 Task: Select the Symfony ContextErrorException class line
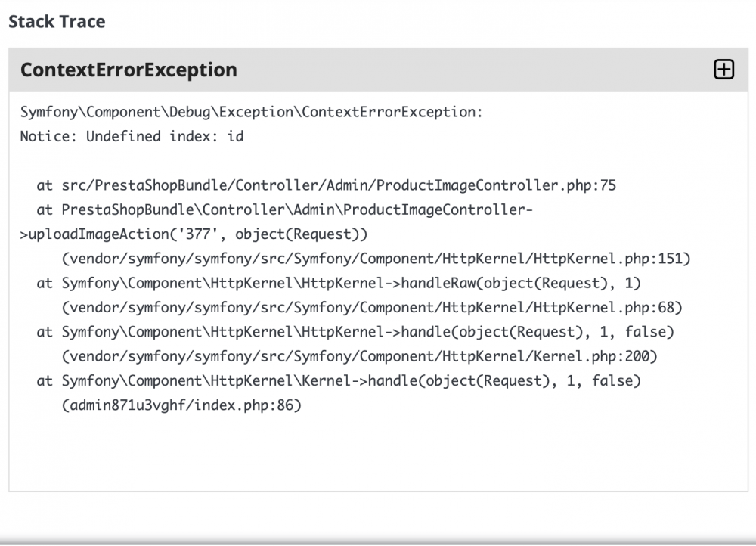[x=251, y=113]
